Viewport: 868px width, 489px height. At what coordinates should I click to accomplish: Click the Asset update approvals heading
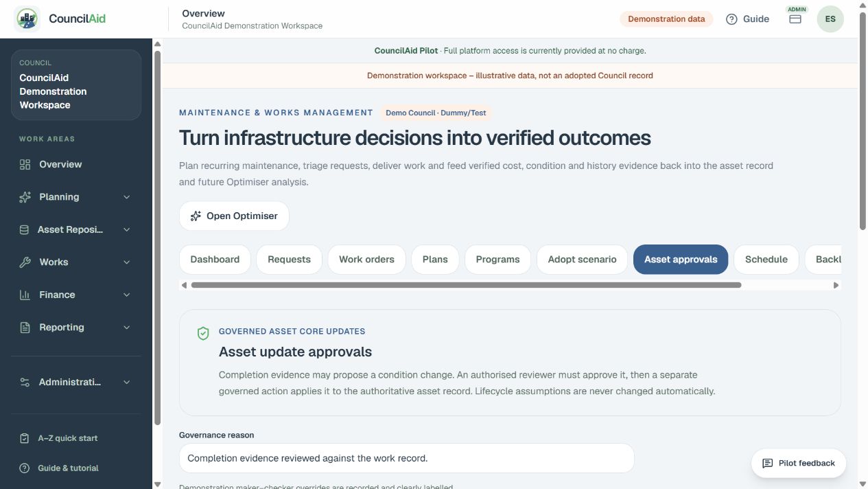click(x=295, y=352)
